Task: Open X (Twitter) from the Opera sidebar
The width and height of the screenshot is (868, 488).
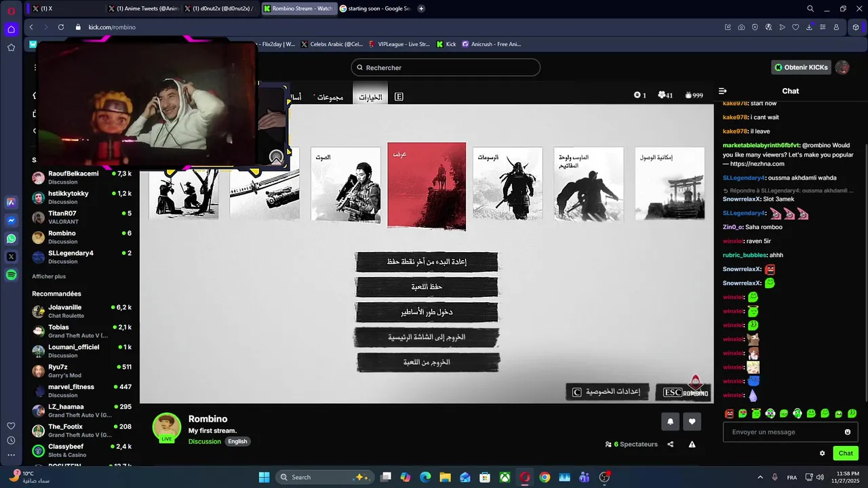Action: [x=11, y=257]
